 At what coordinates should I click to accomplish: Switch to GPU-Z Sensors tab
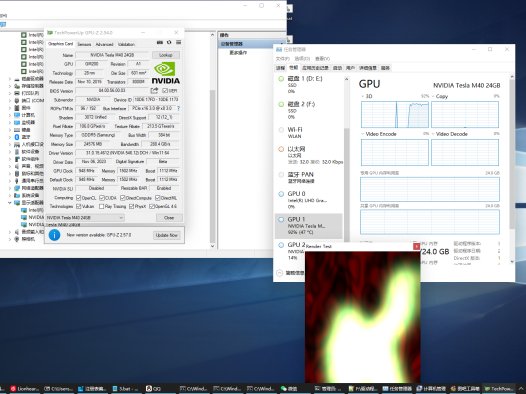[x=84, y=44]
